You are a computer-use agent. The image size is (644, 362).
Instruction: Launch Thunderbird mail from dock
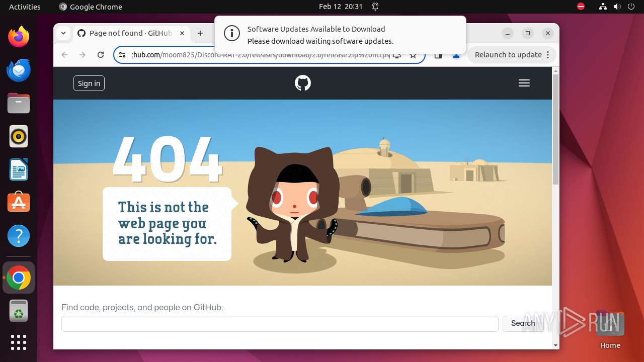(19, 70)
